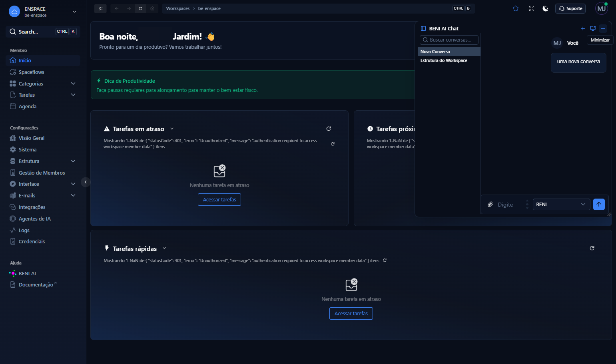Open the MJ user avatar menu
Image resolution: width=616 pixels, height=364 pixels.
tap(602, 8)
